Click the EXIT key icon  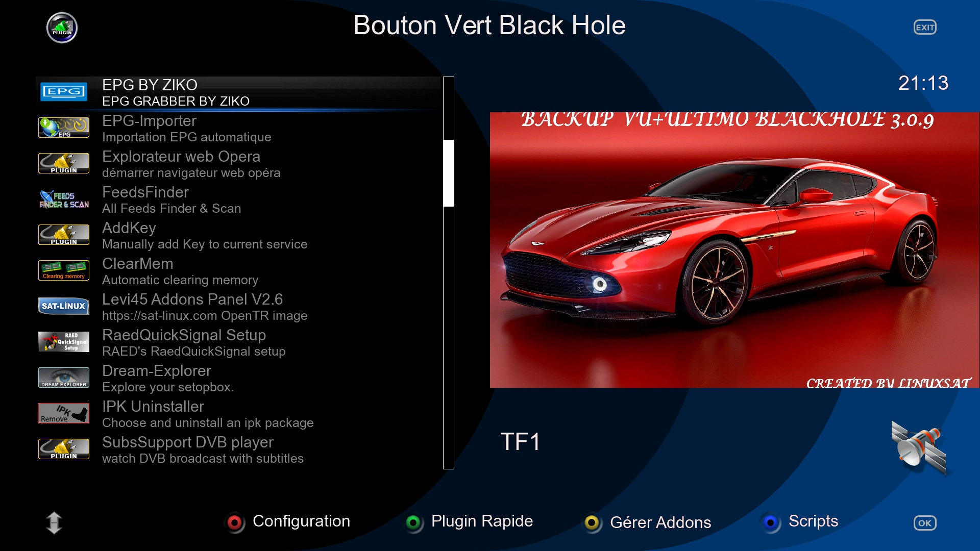click(x=924, y=28)
